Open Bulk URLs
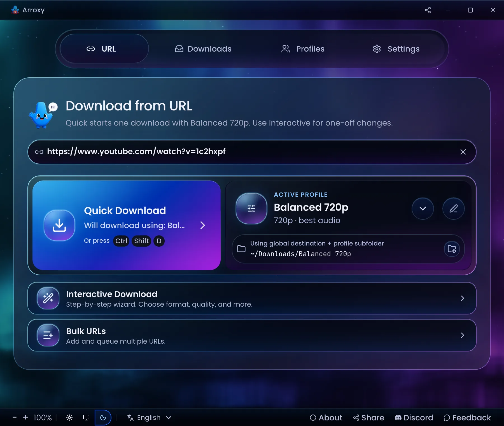504x426 pixels. [x=252, y=335]
